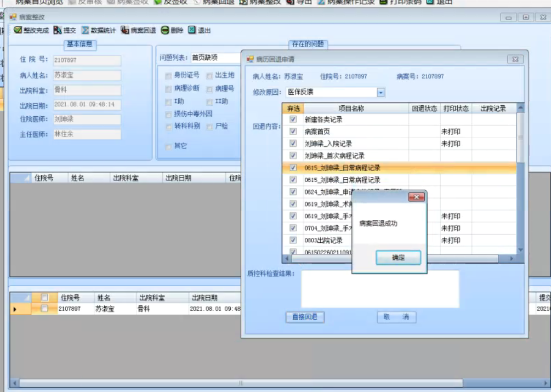Check the bottom table header checkbox
Image resolution: width=551 pixels, height=392 pixels.
(44, 298)
